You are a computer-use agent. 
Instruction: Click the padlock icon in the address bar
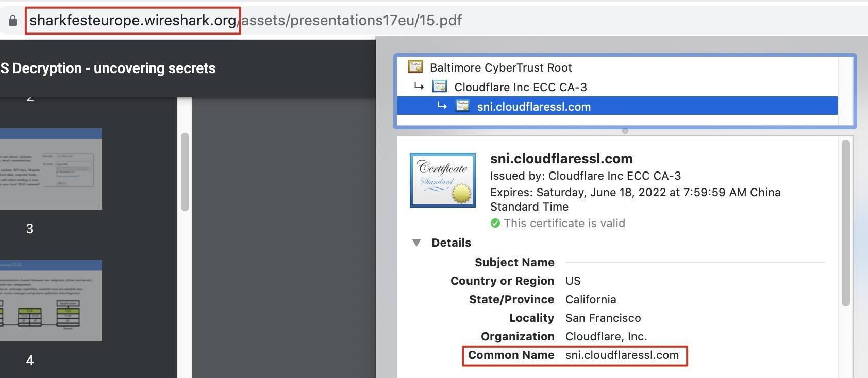pyautogui.click(x=13, y=21)
